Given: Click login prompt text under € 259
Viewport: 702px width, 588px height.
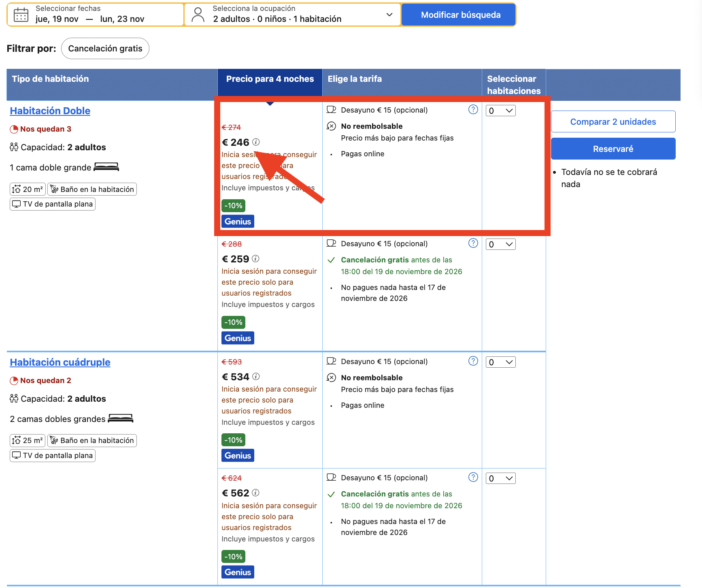Looking at the screenshot, I should tap(269, 282).
